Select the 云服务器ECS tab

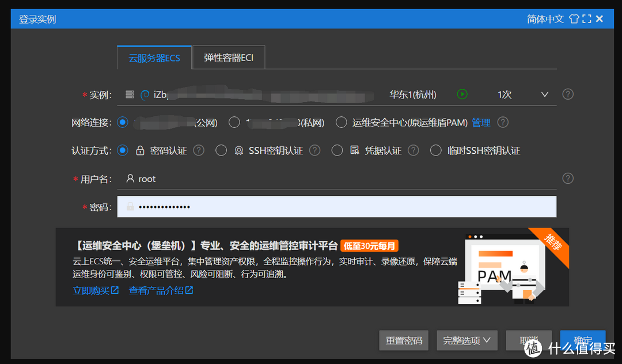coord(154,57)
